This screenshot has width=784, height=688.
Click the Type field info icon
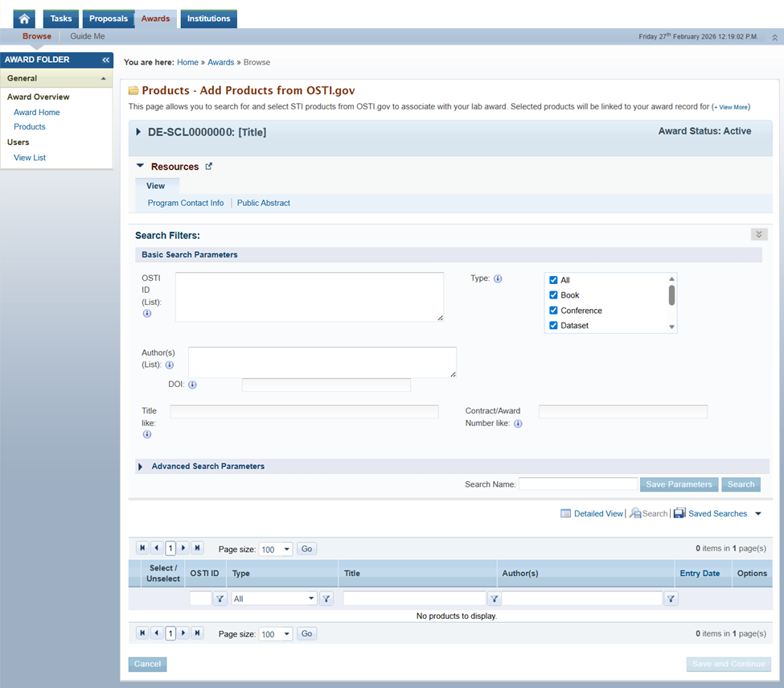click(498, 279)
